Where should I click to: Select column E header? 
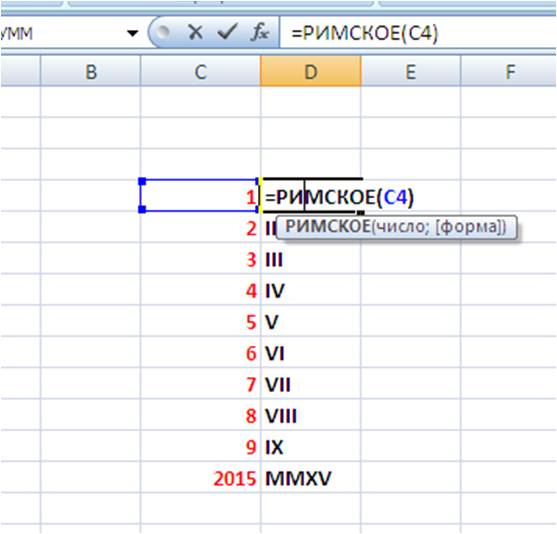[x=411, y=71]
